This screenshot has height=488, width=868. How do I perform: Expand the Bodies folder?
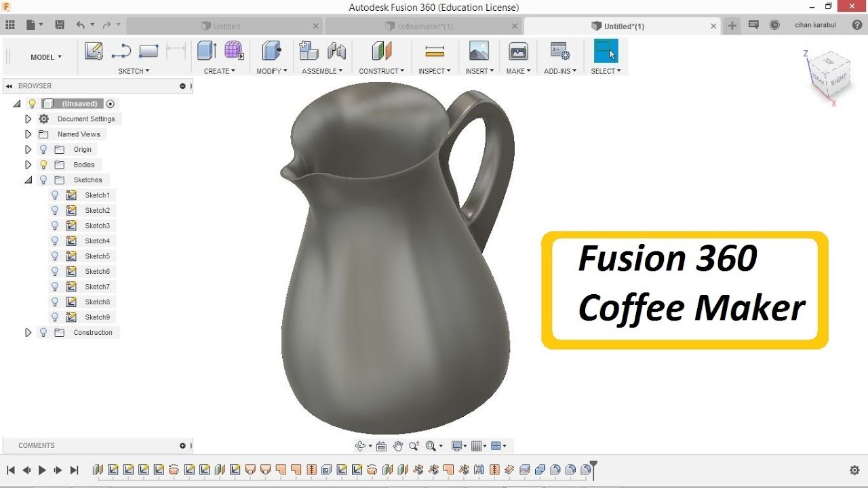[28, 165]
